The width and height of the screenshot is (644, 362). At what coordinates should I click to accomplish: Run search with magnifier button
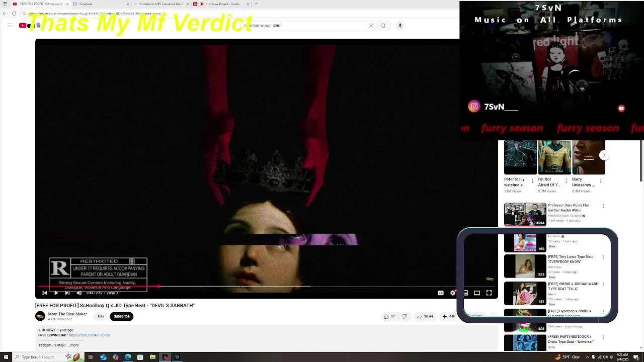pyautogui.click(x=383, y=26)
